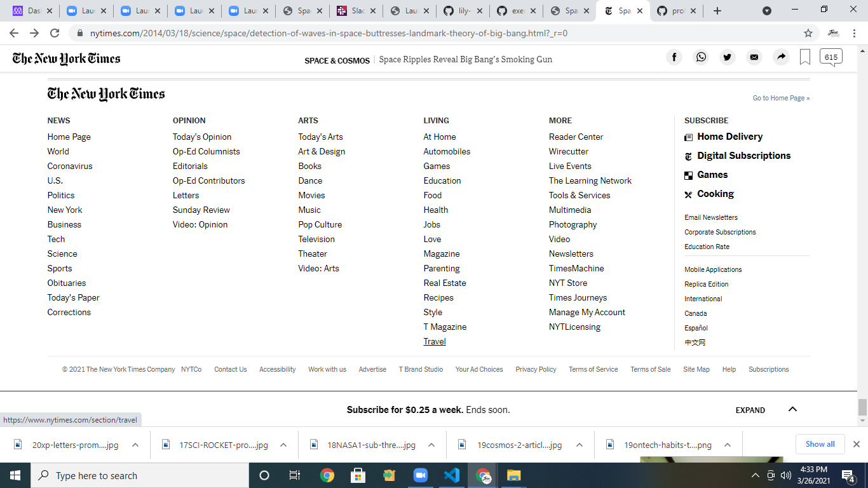868x488 pixels.
Task: Open the 615 comments counter
Action: click(831, 57)
